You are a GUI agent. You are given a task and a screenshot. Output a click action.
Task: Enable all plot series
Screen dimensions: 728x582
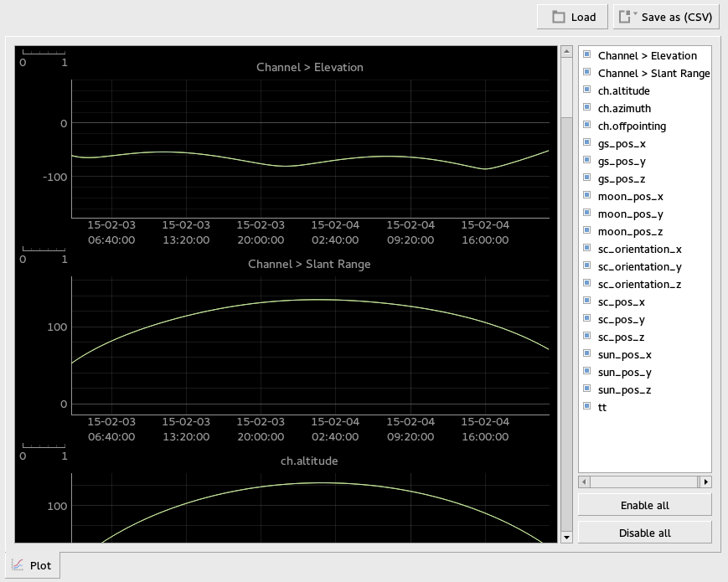[x=644, y=505]
